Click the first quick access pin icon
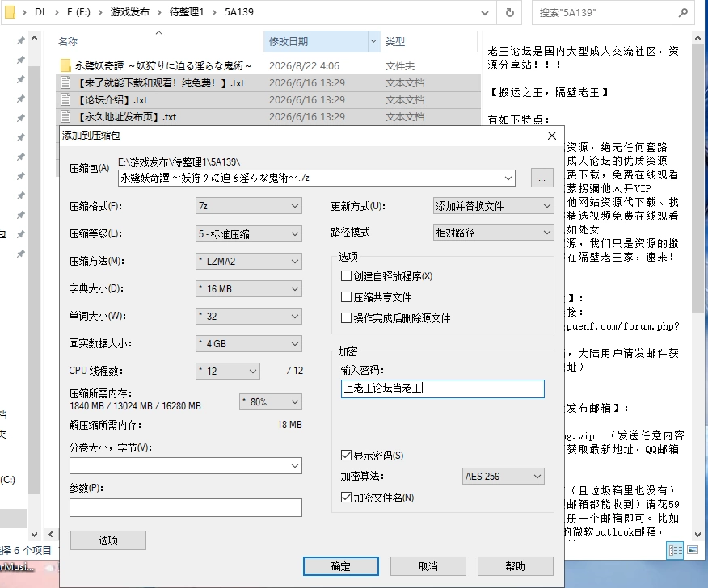708x588 pixels. click(21, 40)
